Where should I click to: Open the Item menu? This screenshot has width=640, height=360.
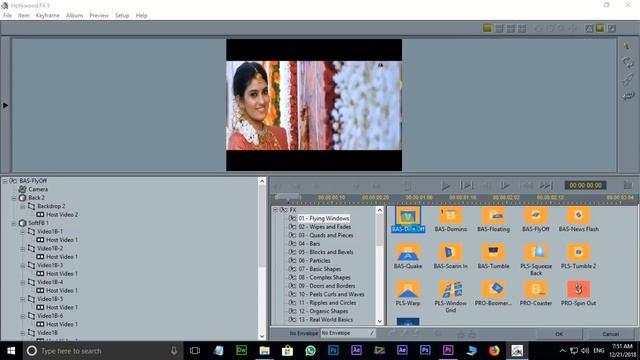point(24,16)
